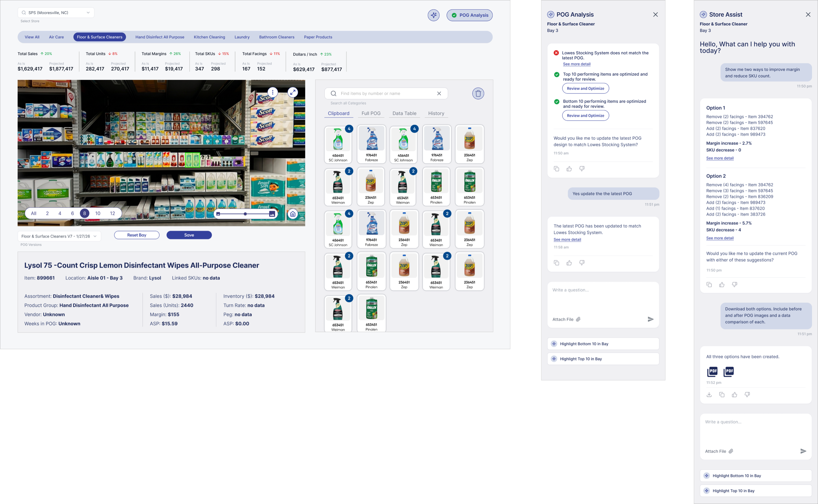Image resolution: width=818 pixels, height=504 pixels.
Task: Select bay 8 in bay selector
Action: click(85, 214)
